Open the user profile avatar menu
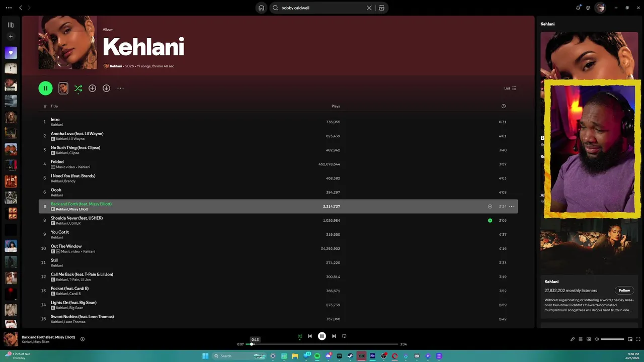This screenshot has height=362, width=644. click(x=600, y=8)
